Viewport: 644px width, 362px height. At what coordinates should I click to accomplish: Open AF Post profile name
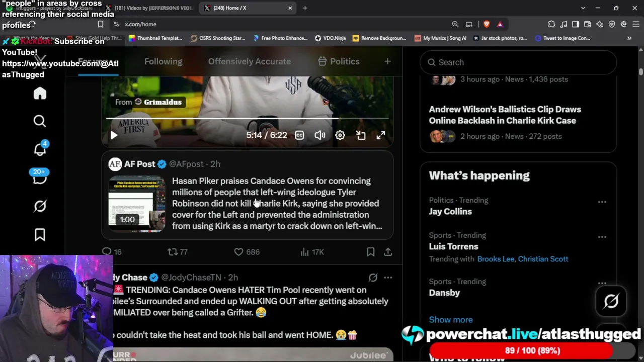[x=140, y=164]
